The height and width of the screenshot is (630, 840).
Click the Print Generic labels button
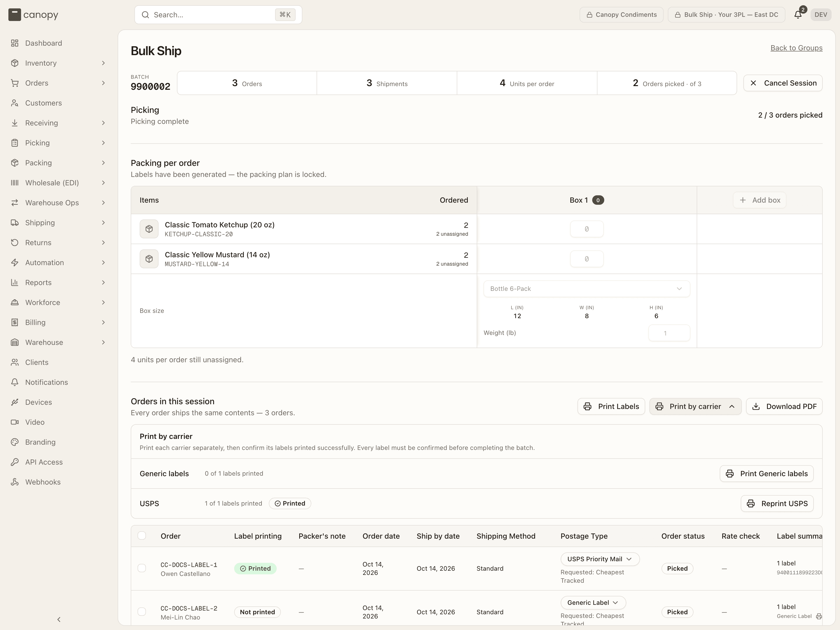tap(766, 474)
